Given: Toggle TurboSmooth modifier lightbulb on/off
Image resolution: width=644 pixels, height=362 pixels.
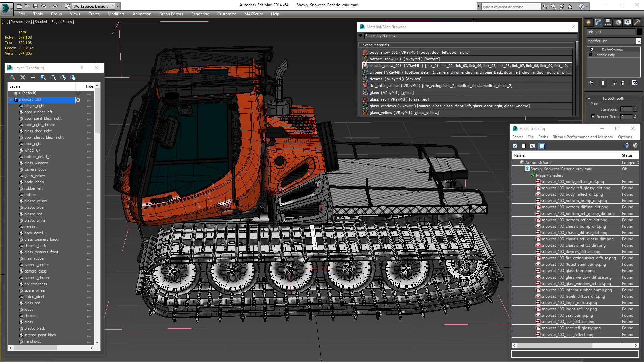Looking at the screenshot, I should pos(592,50).
